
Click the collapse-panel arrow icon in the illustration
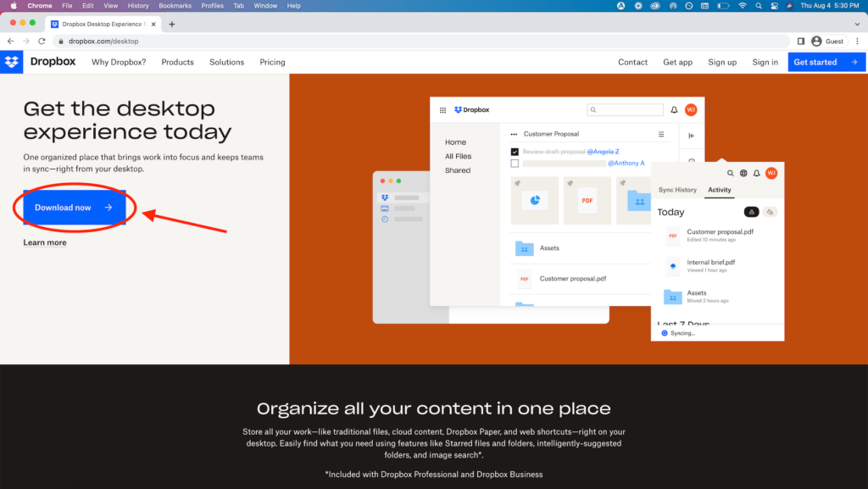[x=692, y=136]
